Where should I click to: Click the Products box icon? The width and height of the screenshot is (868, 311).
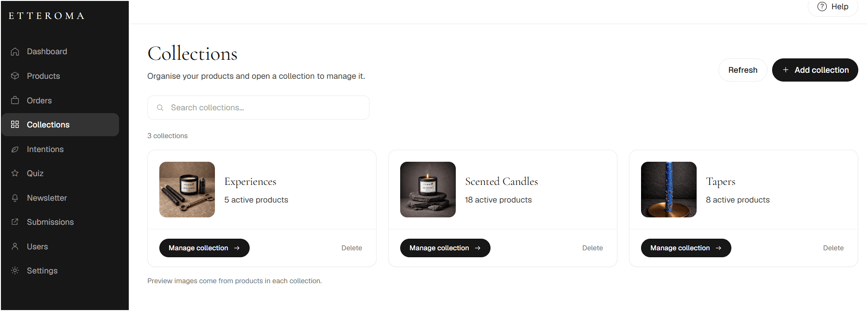[x=15, y=76]
